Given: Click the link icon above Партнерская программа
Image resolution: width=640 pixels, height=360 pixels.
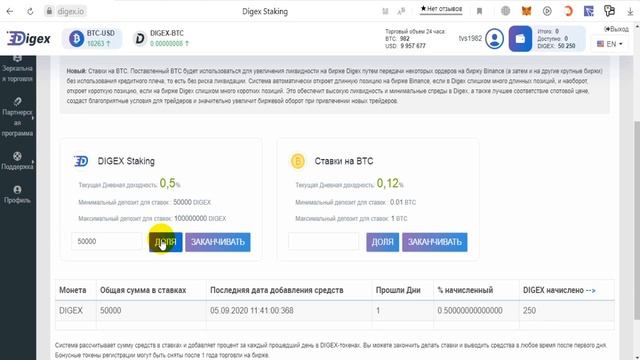Looking at the screenshot, I should coord(18,101).
